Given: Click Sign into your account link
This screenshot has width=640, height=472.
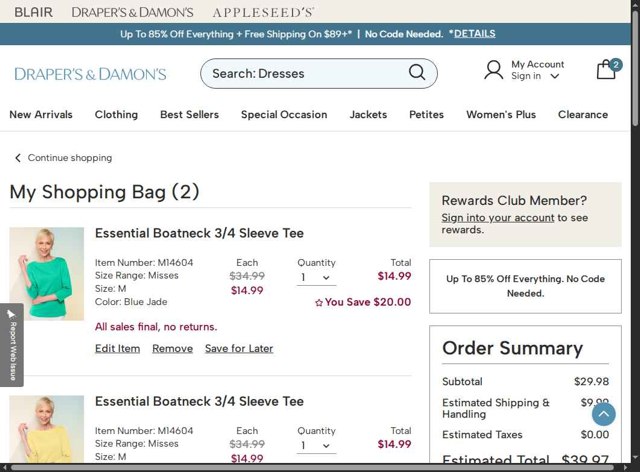Looking at the screenshot, I should (498, 218).
